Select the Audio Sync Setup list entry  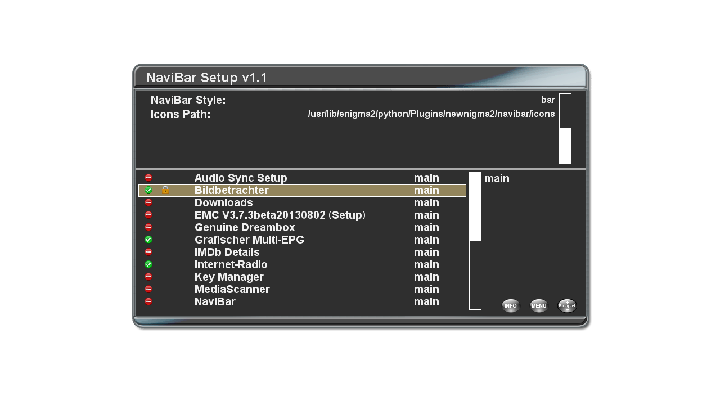(240, 178)
